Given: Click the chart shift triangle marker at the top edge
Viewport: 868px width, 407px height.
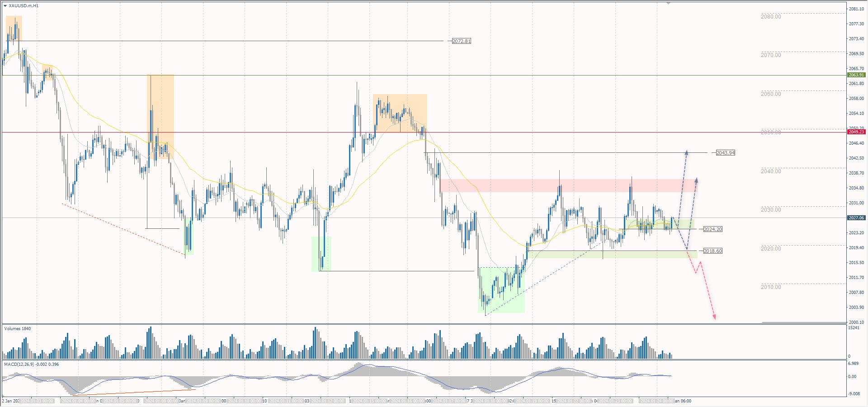Looking at the screenshot, I should tap(668, 3).
